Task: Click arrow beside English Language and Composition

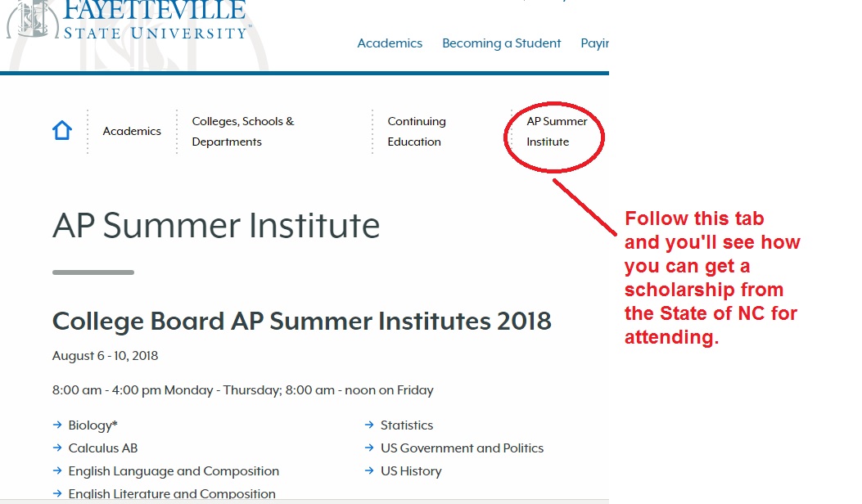Action: click(x=57, y=470)
